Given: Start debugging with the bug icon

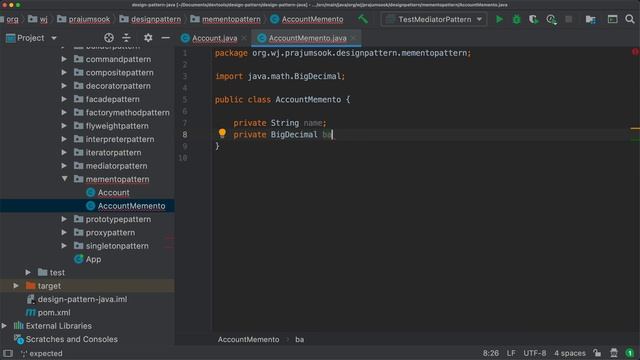Looking at the screenshot, I should click(516, 19).
